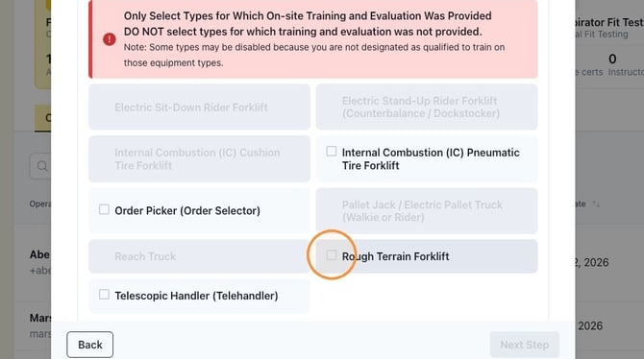The width and height of the screenshot is (644, 359).
Task: Click the disabled Reach Truck option
Action: tap(199, 256)
